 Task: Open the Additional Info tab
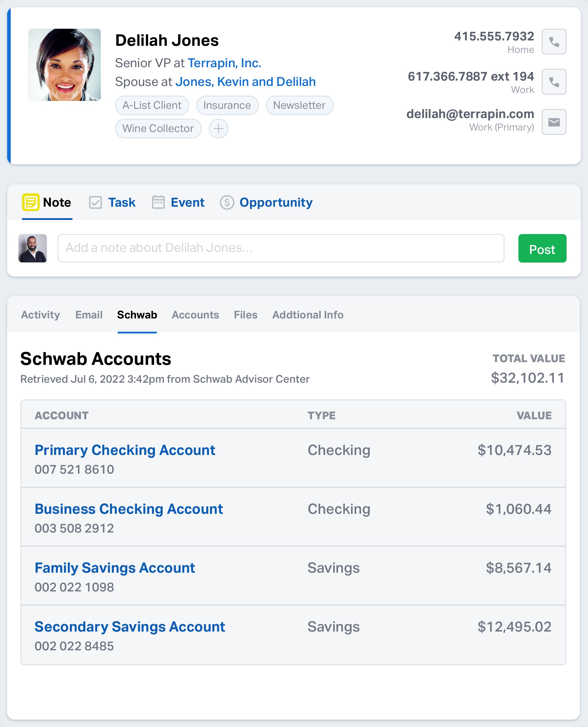tap(308, 315)
